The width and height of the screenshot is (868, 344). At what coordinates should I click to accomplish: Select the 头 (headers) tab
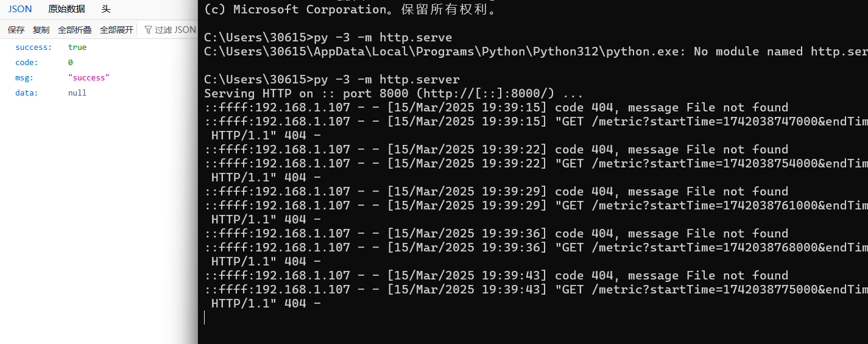pos(106,9)
